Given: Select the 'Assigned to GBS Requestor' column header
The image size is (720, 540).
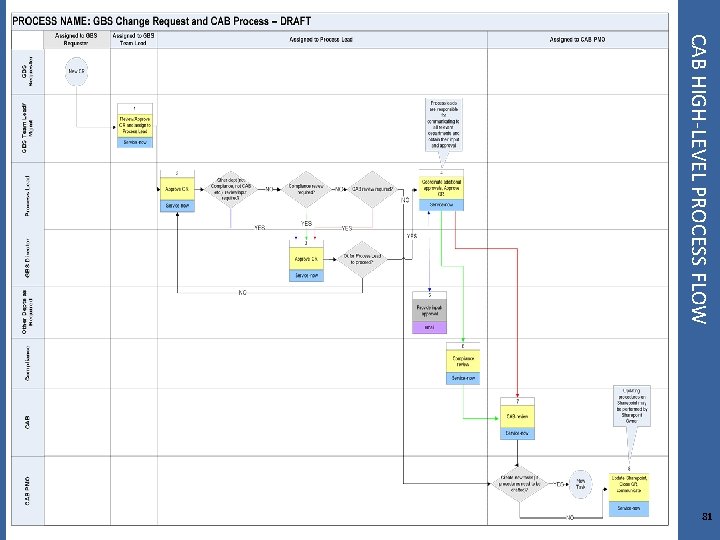Looking at the screenshot, I should click(x=76, y=39).
